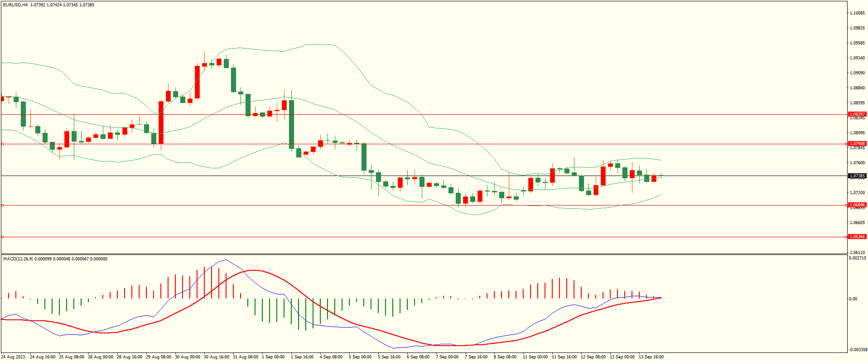Click the 29 Aug 08:00 time label
Viewport: 868px width, 362px height.
tap(159, 357)
